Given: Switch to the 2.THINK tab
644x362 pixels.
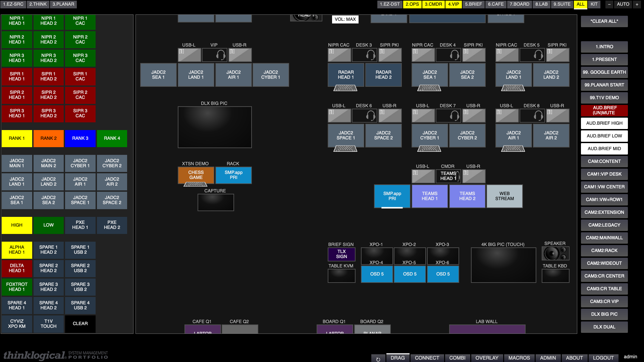Looking at the screenshot, I should click(38, 4).
